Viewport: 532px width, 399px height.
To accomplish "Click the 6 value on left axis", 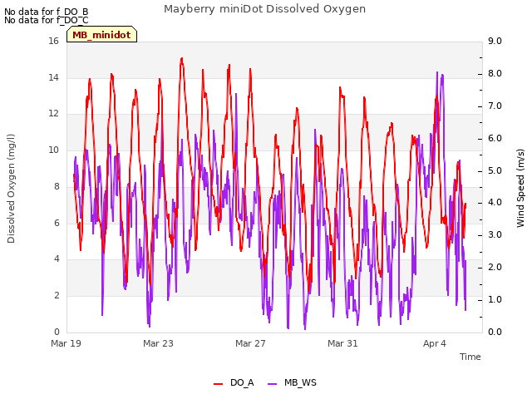I will (x=57, y=223).
